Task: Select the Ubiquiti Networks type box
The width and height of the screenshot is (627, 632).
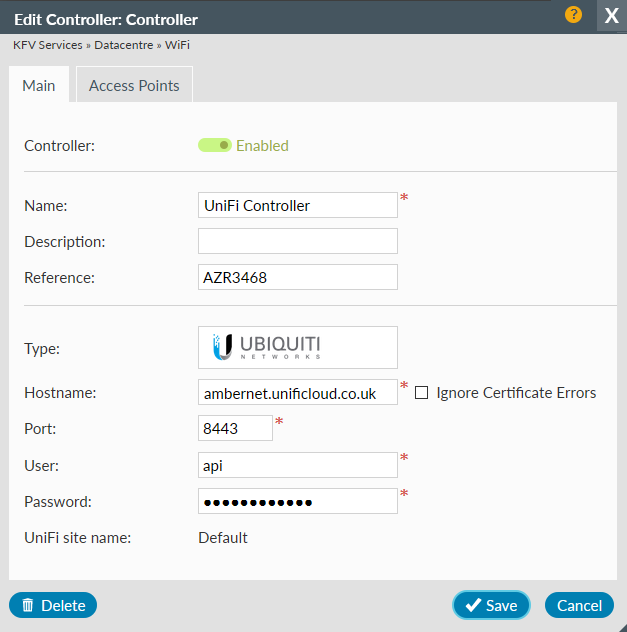Action: click(x=298, y=347)
